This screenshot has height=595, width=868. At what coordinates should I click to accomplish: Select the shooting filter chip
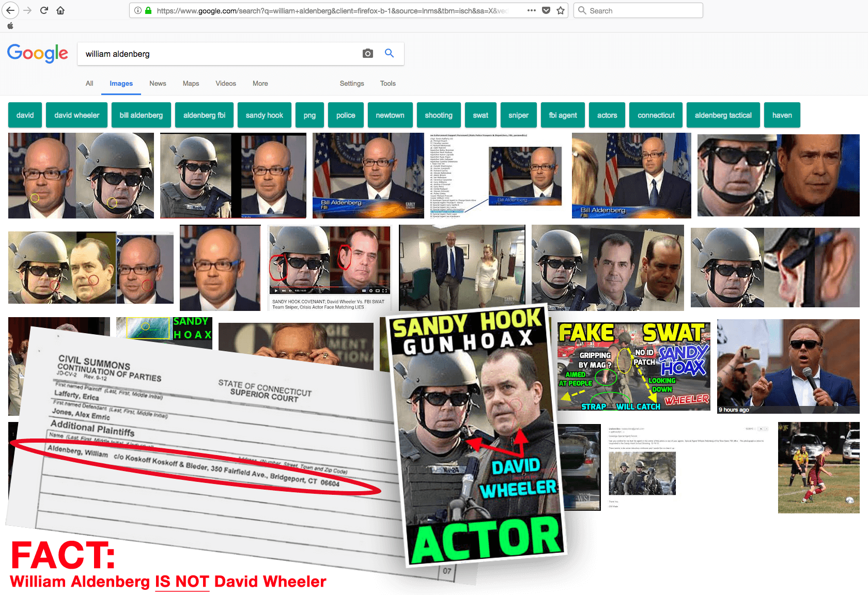[x=439, y=115]
